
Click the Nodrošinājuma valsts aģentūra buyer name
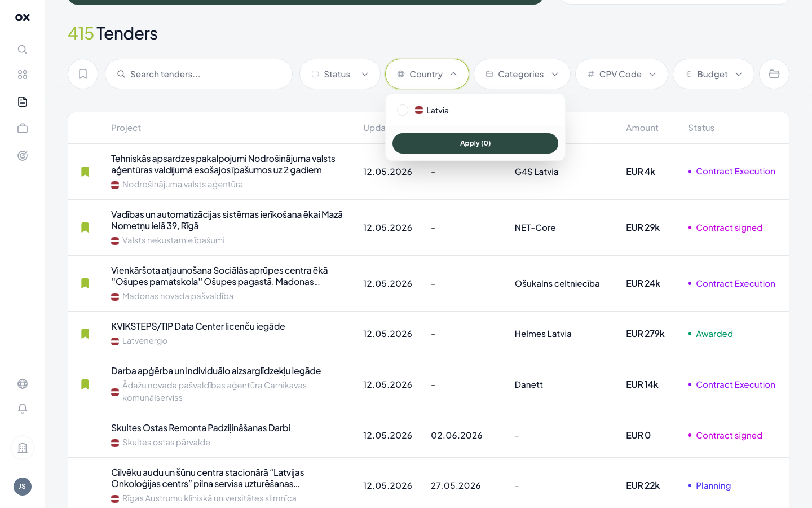pyautogui.click(x=183, y=185)
